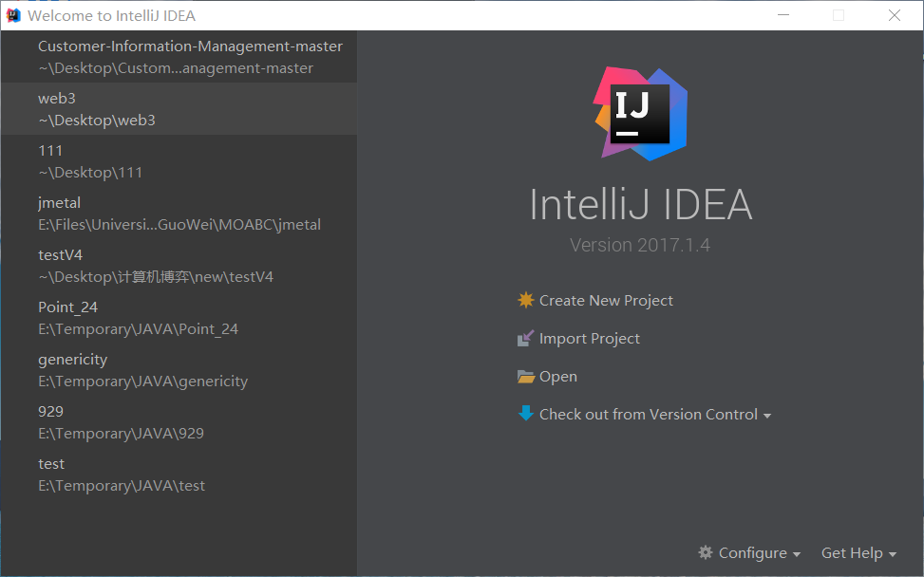The width and height of the screenshot is (924, 577).
Task: Open recent project 111
Action: click(x=179, y=161)
